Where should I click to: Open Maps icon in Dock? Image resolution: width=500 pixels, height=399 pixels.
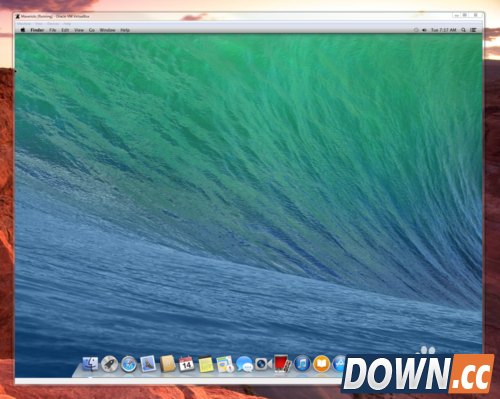[x=225, y=364]
